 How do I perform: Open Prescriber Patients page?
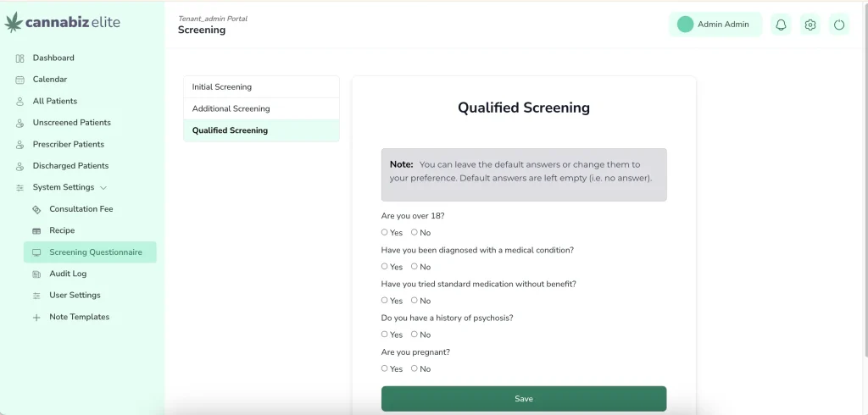(x=68, y=144)
